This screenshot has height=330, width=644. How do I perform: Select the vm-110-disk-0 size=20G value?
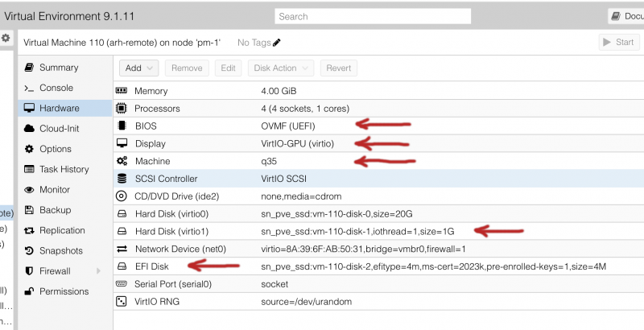tap(336, 214)
